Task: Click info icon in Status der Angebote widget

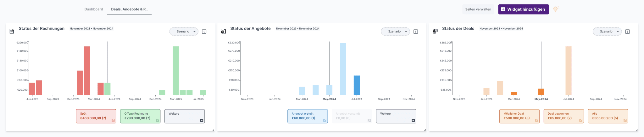Action: (416, 31)
